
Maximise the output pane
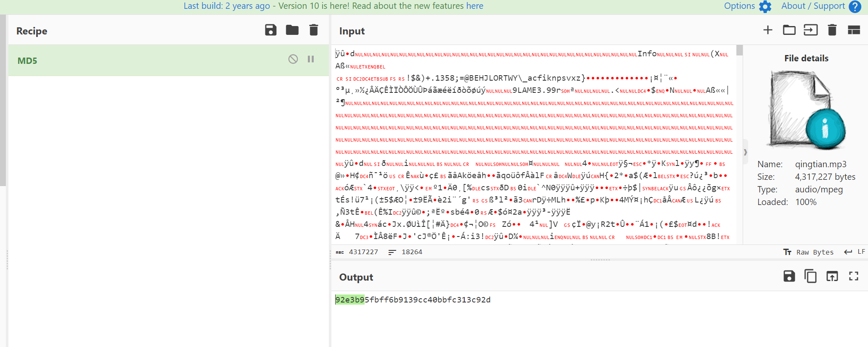pyautogui.click(x=853, y=276)
